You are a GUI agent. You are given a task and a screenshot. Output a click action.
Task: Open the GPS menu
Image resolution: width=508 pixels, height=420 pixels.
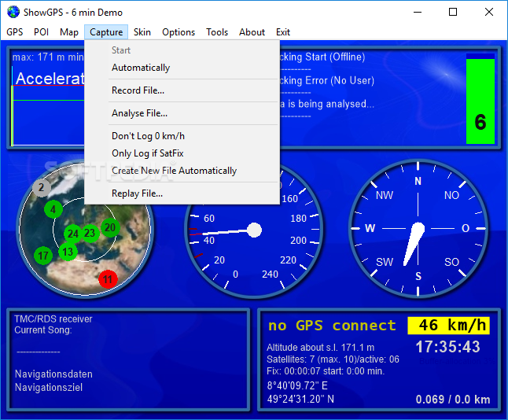click(15, 32)
